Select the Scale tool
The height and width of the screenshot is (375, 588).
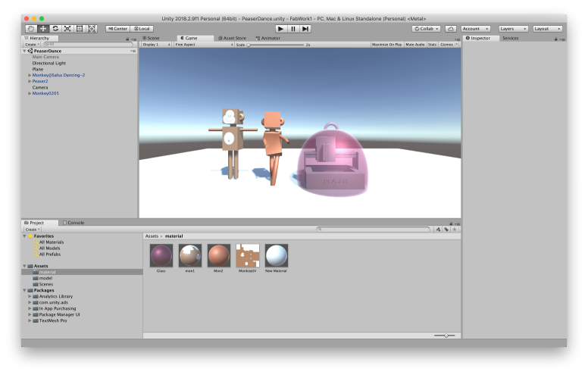click(x=67, y=29)
